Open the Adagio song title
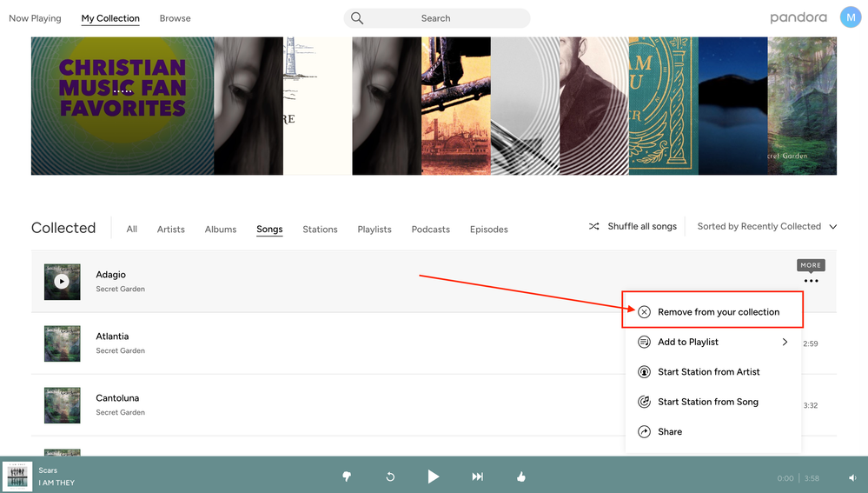The height and width of the screenshot is (493, 868). click(x=110, y=274)
